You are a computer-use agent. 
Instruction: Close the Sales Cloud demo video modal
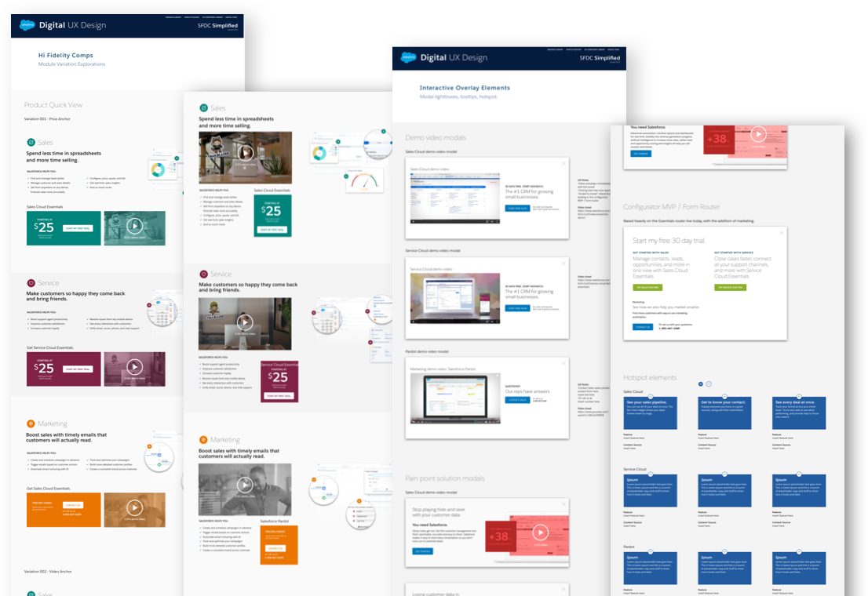563,163
